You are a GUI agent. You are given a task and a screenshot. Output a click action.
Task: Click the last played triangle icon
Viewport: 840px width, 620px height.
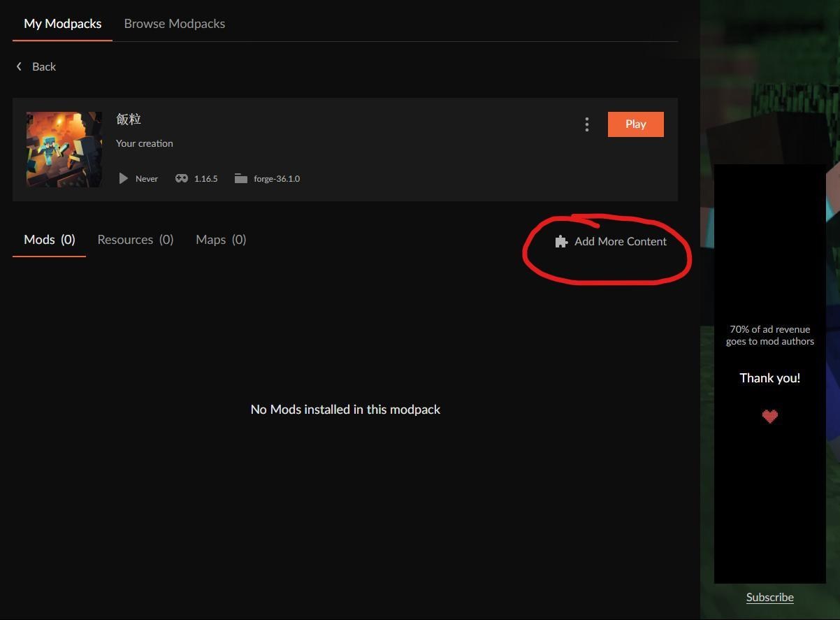tap(123, 179)
